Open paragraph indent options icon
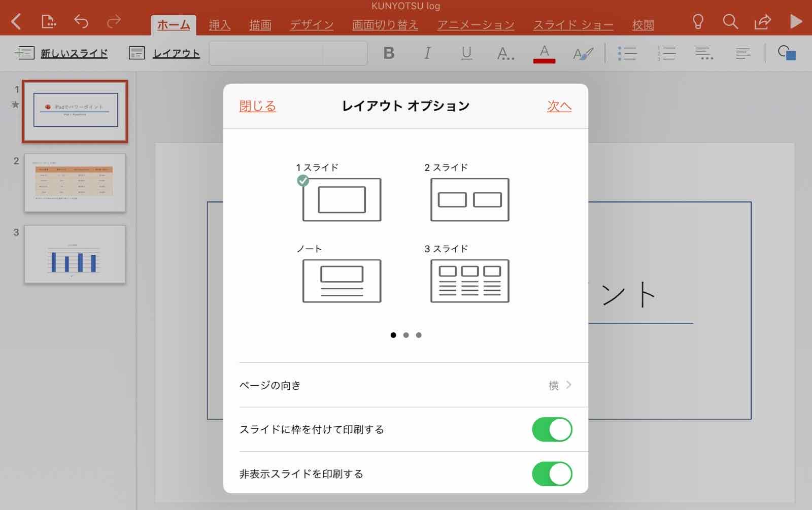Image resolution: width=812 pixels, height=510 pixels. (x=704, y=53)
